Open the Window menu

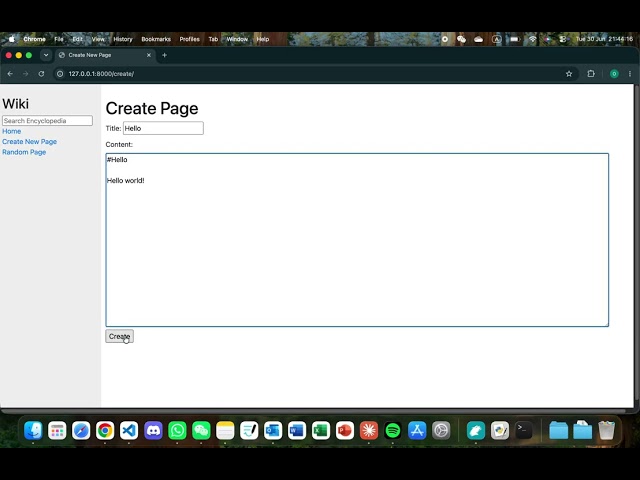pos(237,39)
